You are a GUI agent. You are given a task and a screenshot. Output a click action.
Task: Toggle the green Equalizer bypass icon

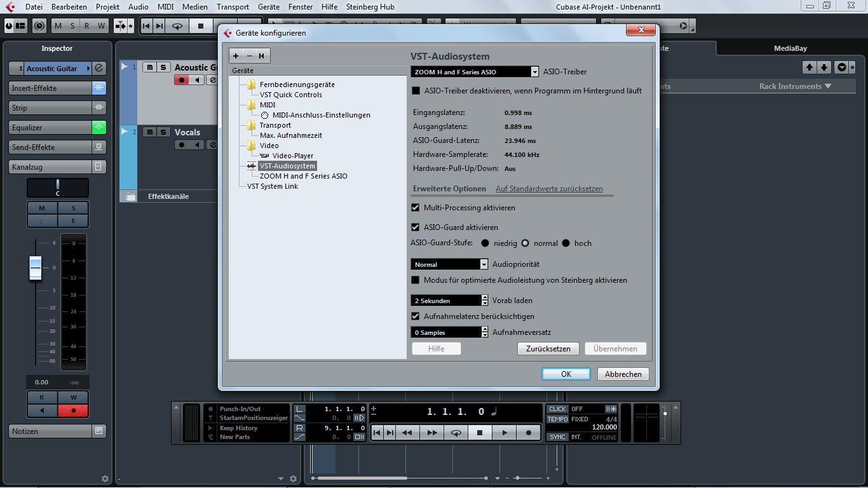pyautogui.click(x=99, y=128)
